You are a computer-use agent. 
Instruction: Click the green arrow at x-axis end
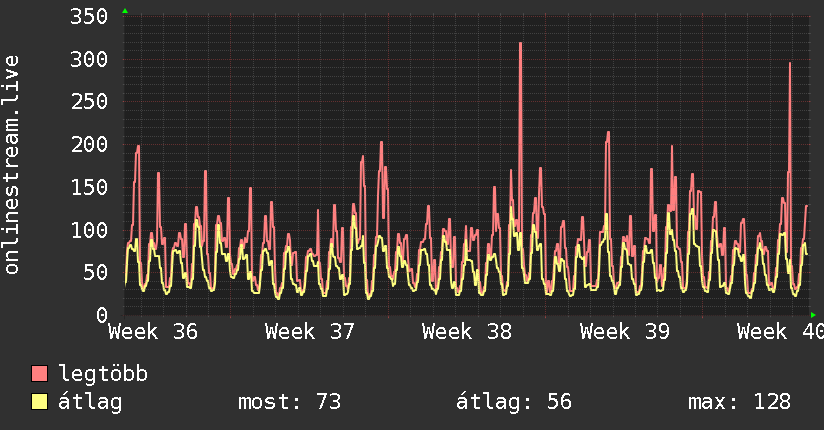point(813,315)
